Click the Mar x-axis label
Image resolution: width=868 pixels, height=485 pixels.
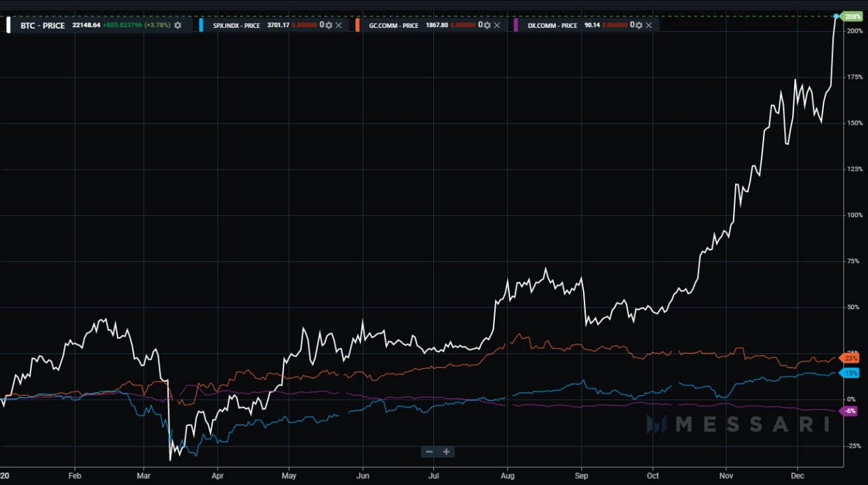(143, 476)
